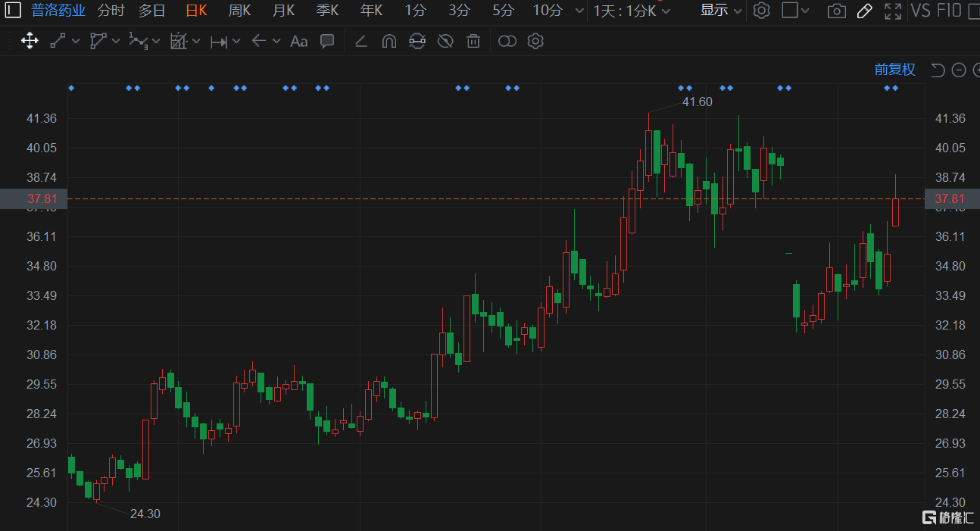Switch to 3分 period tab

tap(459, 11)
